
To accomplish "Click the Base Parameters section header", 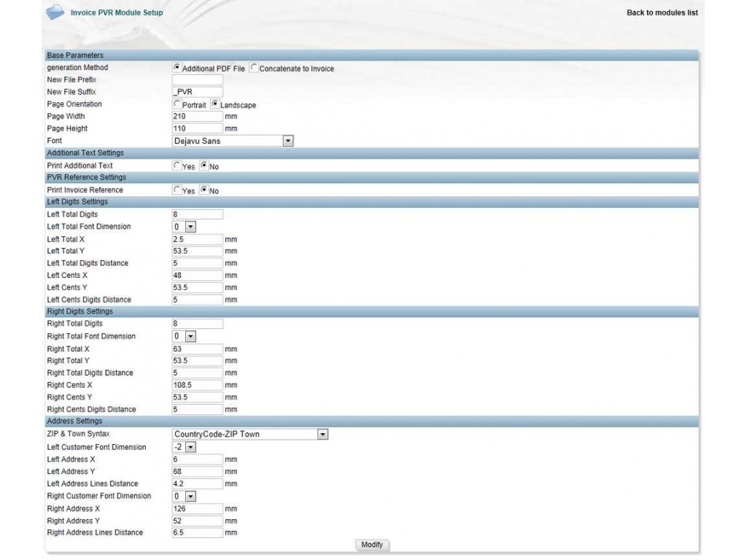I will pos(371,55).
